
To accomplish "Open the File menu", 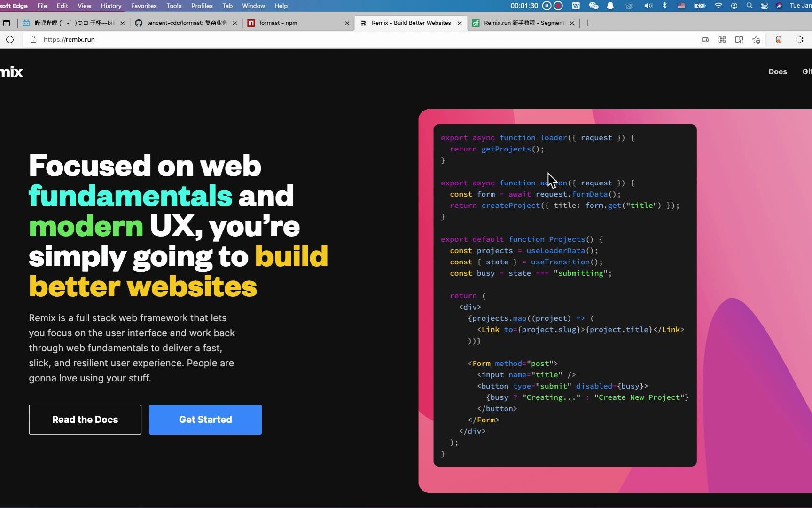I will point(42,6).
